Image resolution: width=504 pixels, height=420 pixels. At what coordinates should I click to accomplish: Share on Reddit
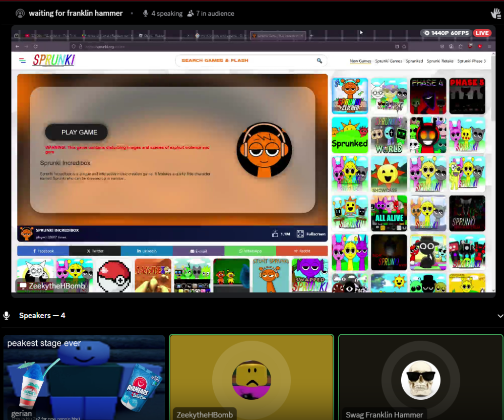[302, 251]
